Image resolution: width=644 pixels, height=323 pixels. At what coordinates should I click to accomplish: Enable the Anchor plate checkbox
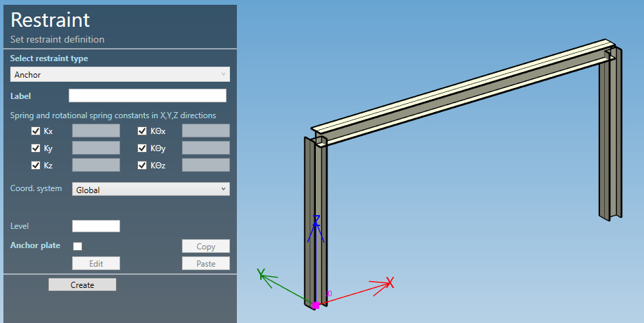[x=78, y=246]
